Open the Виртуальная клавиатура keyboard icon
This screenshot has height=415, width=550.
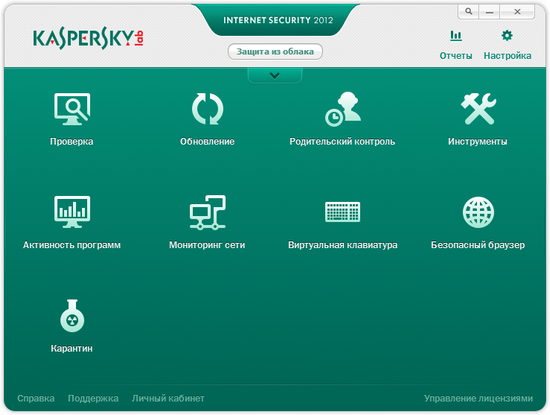point(342,212)
